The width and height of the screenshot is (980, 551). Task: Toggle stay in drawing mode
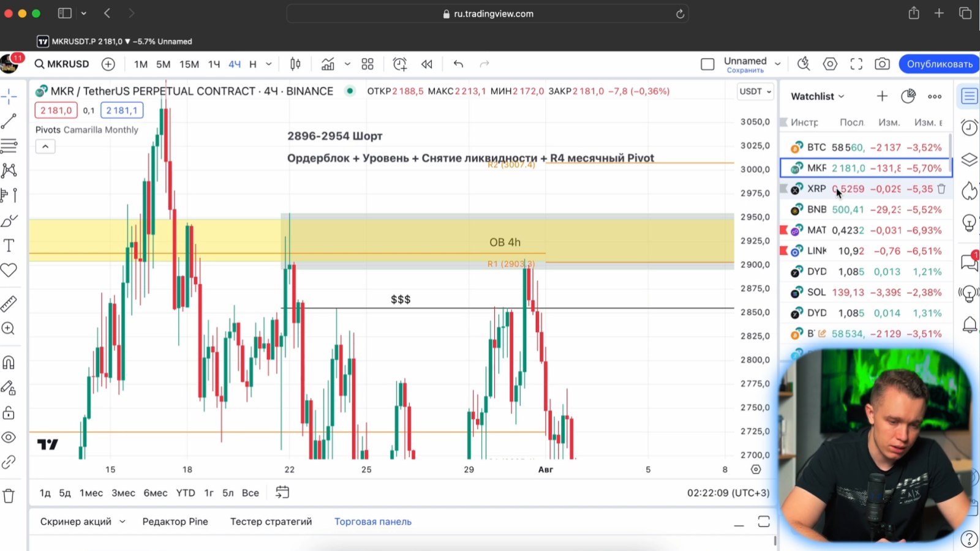tap(9, 388)
